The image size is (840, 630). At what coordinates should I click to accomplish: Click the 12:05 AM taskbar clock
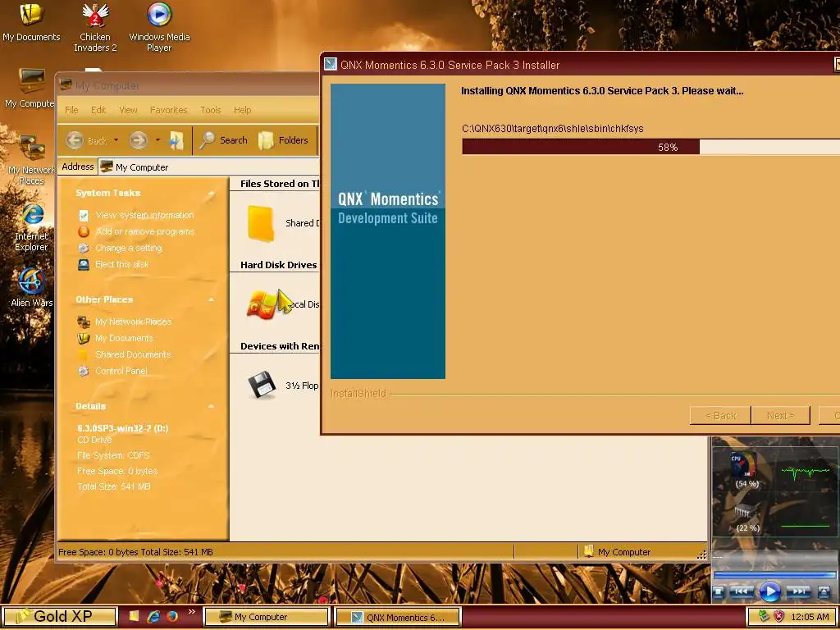[x=810, y=617]
